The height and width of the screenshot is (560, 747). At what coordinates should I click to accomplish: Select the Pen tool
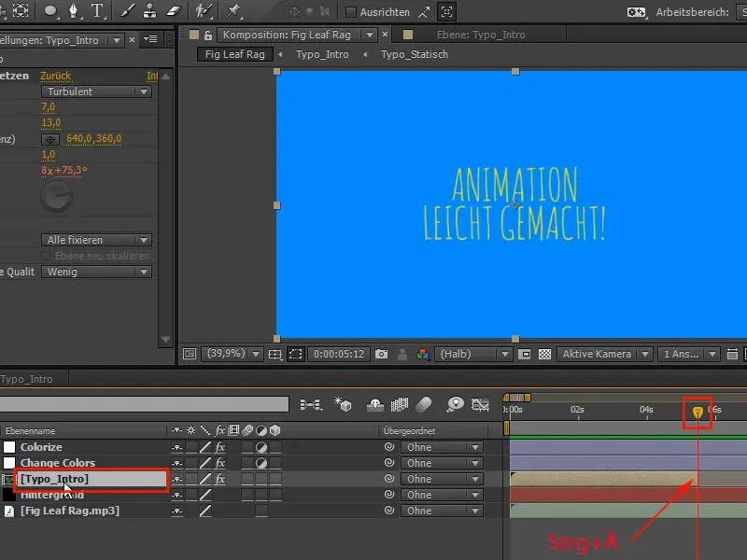coord(73,12)
